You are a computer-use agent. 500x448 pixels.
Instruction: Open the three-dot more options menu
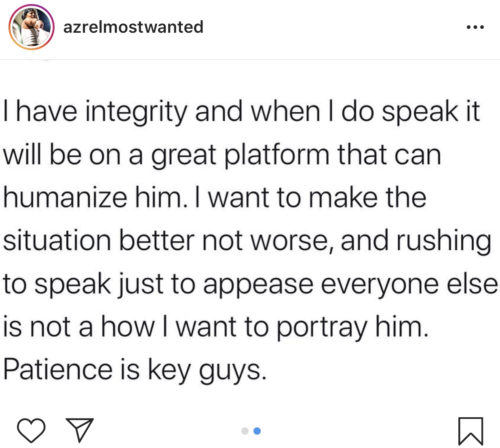[x=475, y=27]
